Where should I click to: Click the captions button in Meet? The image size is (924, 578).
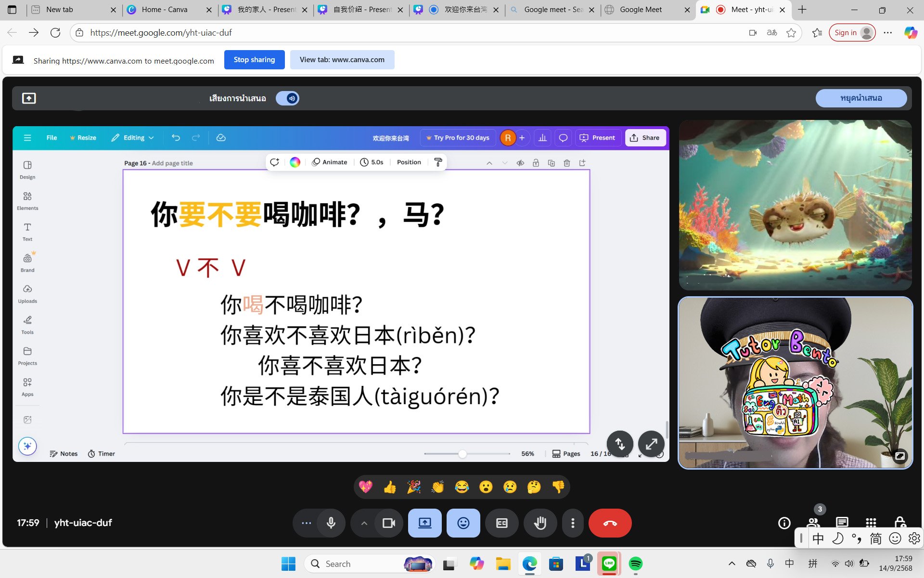[501, 523]
